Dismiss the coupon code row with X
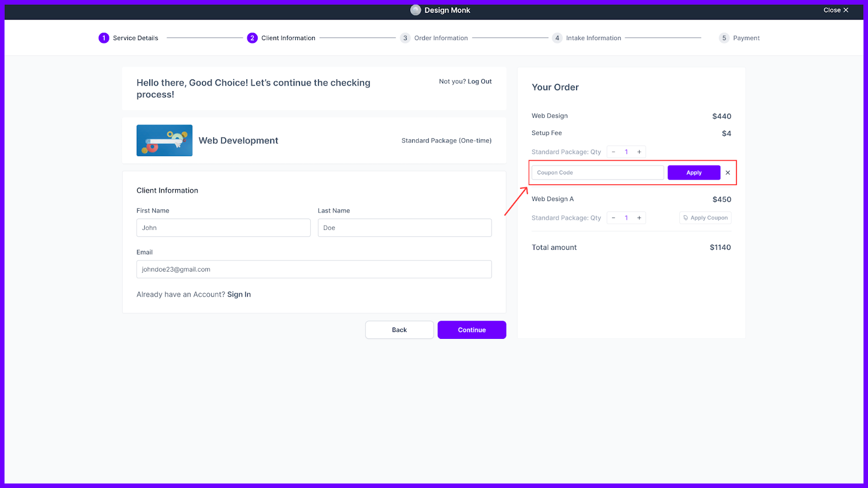Image resolution: width=868 pixels, height=488 pixels. pyautogui.click(x=728, y=172)
